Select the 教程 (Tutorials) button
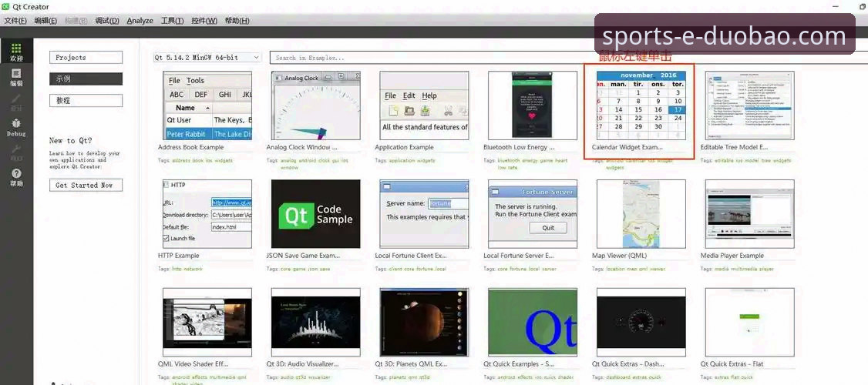This screenshot has height=385, width=868. (86, 101)
